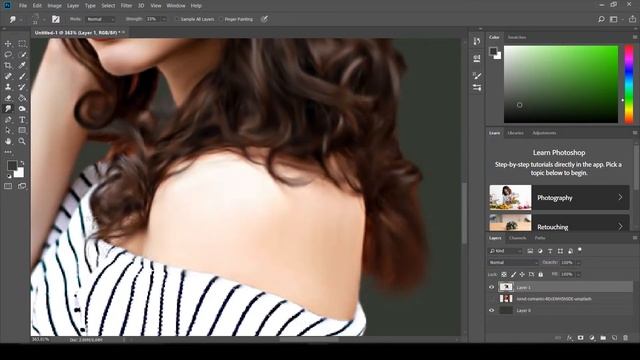Select the Pen tool
The image size is (640, 360).
coord(8,120)
